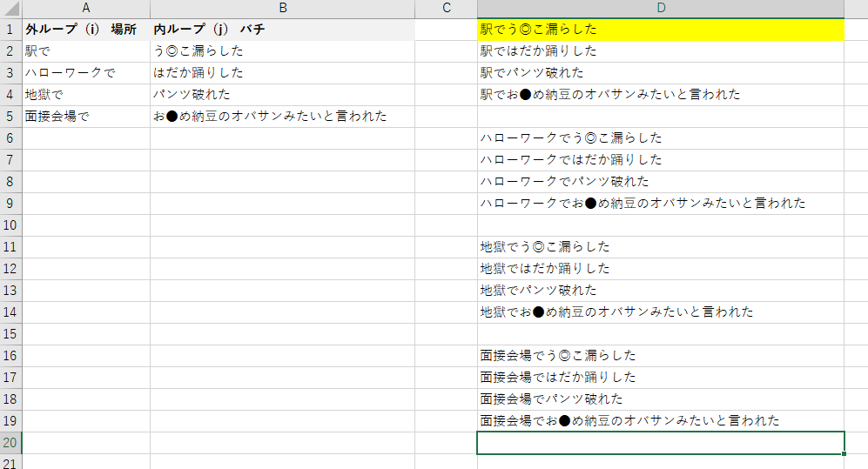Select cell '面接会場ではだか踊りした'

(661, 377)
